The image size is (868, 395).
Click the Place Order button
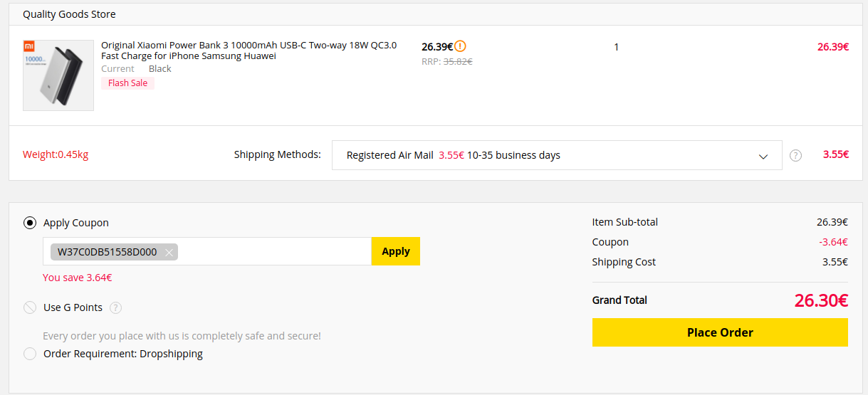coord(720,332)
